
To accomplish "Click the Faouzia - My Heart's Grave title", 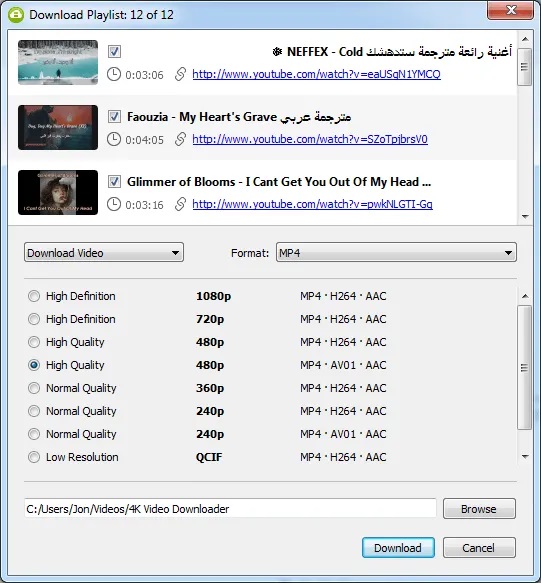I will [239, 117].
